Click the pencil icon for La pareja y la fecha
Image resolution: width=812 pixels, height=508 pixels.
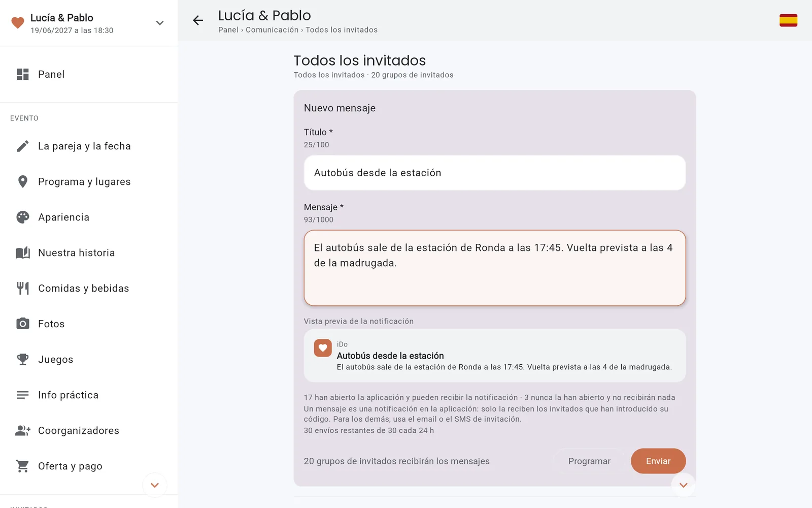[23, 146]
